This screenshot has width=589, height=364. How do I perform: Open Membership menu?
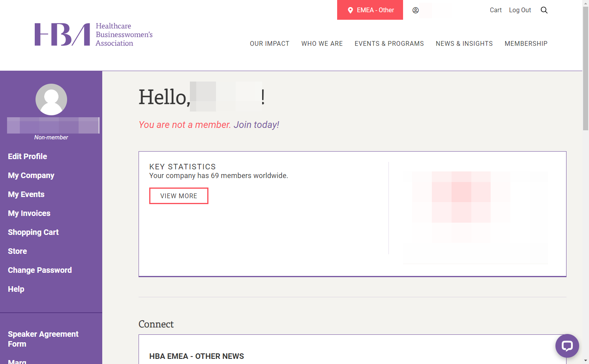526,43
